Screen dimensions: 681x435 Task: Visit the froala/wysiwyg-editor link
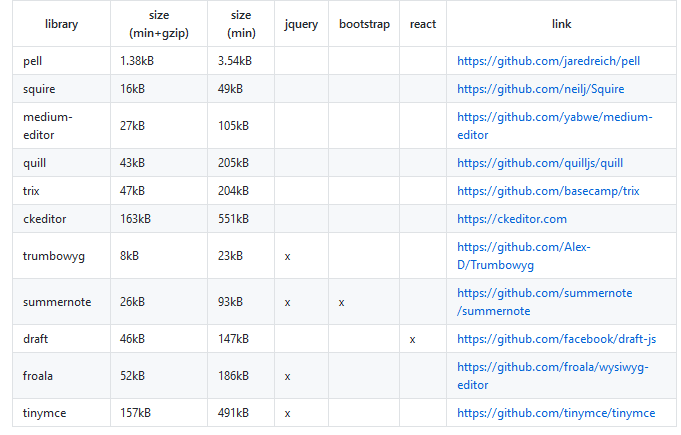tap(552, 376)
